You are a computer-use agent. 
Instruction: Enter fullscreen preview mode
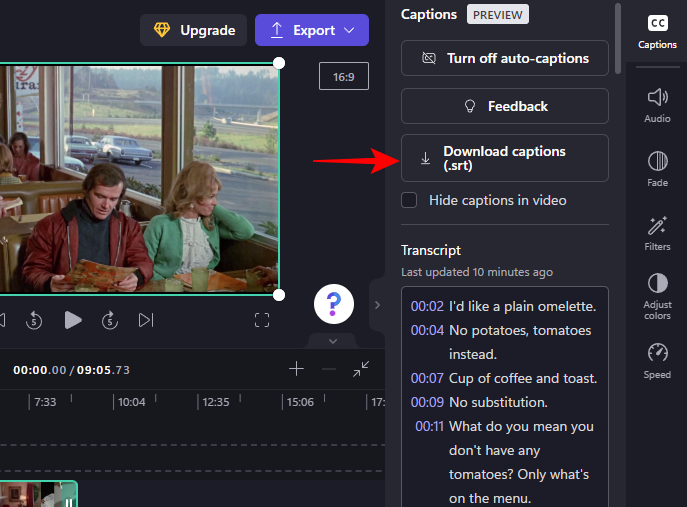click(262, 320)
